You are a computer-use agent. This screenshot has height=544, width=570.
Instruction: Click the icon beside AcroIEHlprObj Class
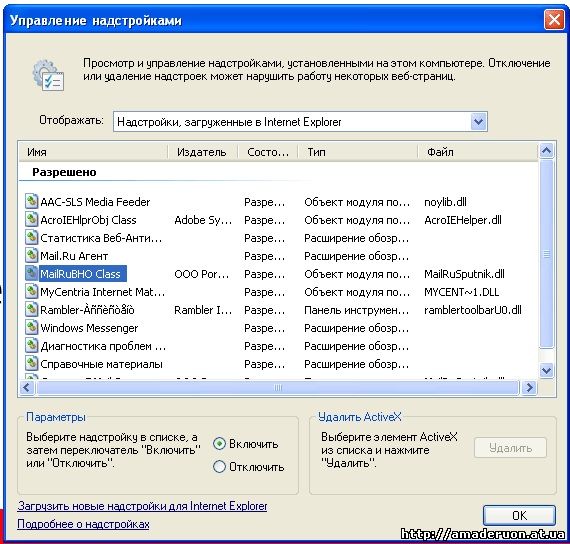tap(32, 220)
